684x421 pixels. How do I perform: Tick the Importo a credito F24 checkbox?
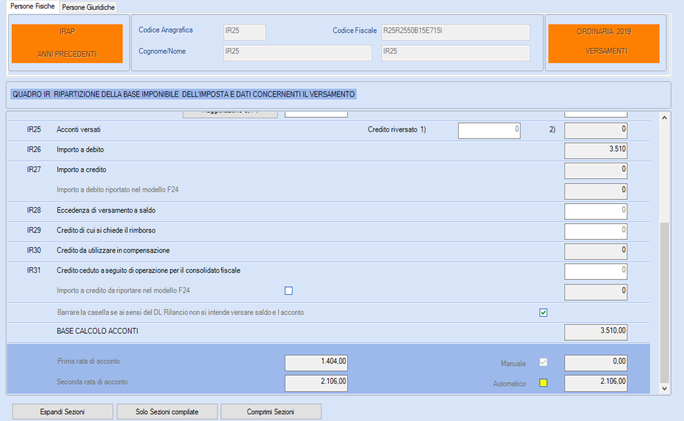[x=289, y=291]
